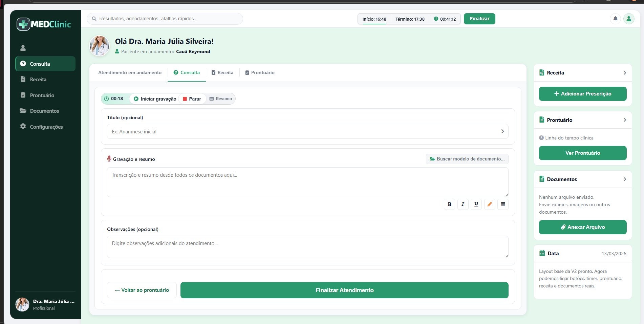Open the Cauã Reymond patient link

(x=193, y=51)
